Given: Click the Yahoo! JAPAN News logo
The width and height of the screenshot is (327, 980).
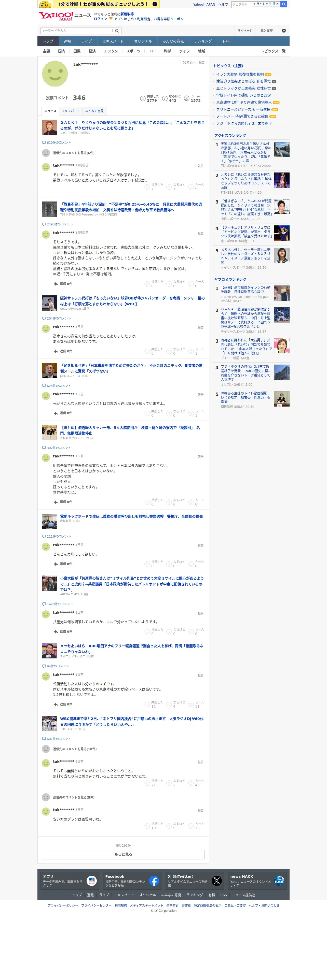Looking at the screenshot, I should [x=65, y=16].
